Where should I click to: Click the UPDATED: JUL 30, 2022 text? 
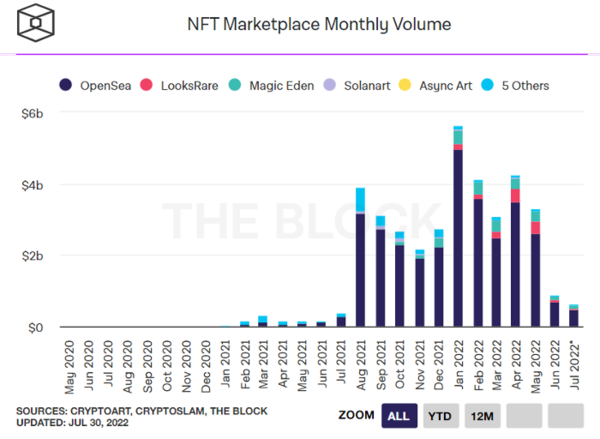click(x=72, y=423)
